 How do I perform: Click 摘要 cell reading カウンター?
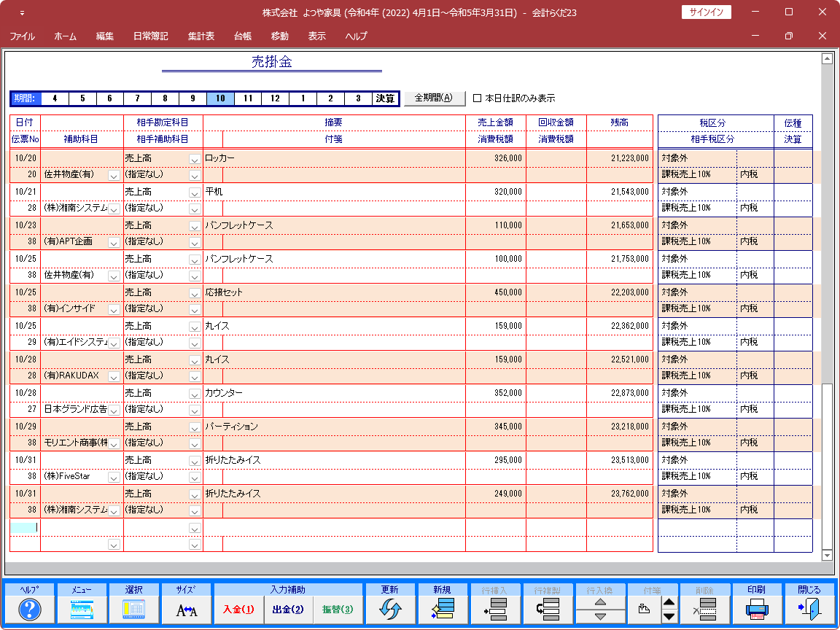click(334, 394)
